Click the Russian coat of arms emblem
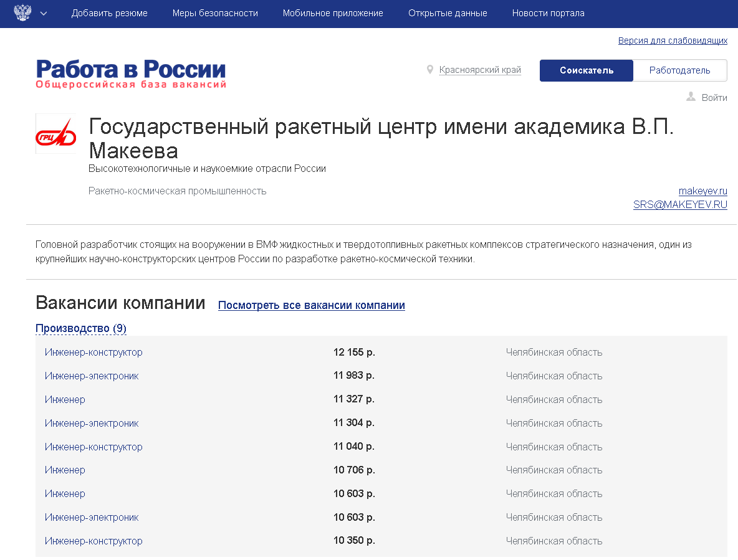 pyautogui.click(x=22, y=13)
